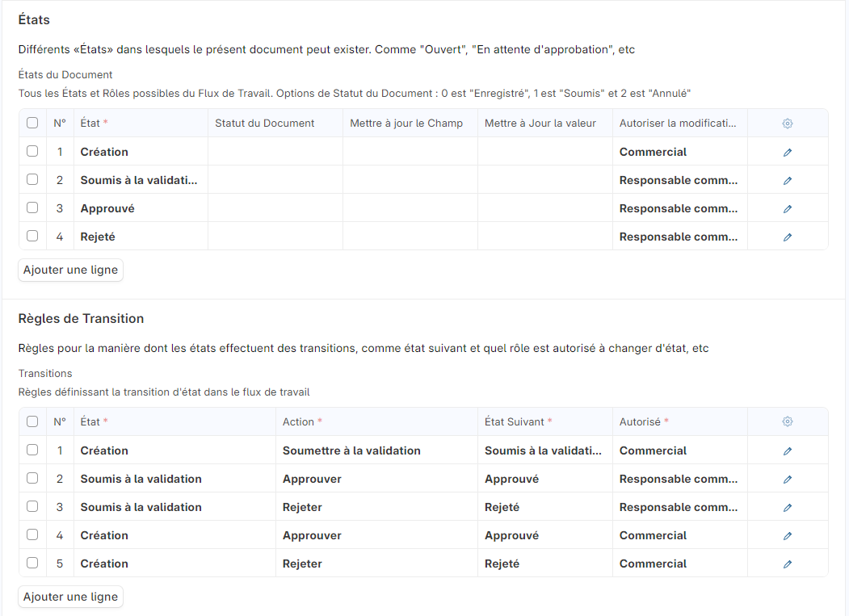Click the Autorisé cell in transition row 1

[679, 450]
